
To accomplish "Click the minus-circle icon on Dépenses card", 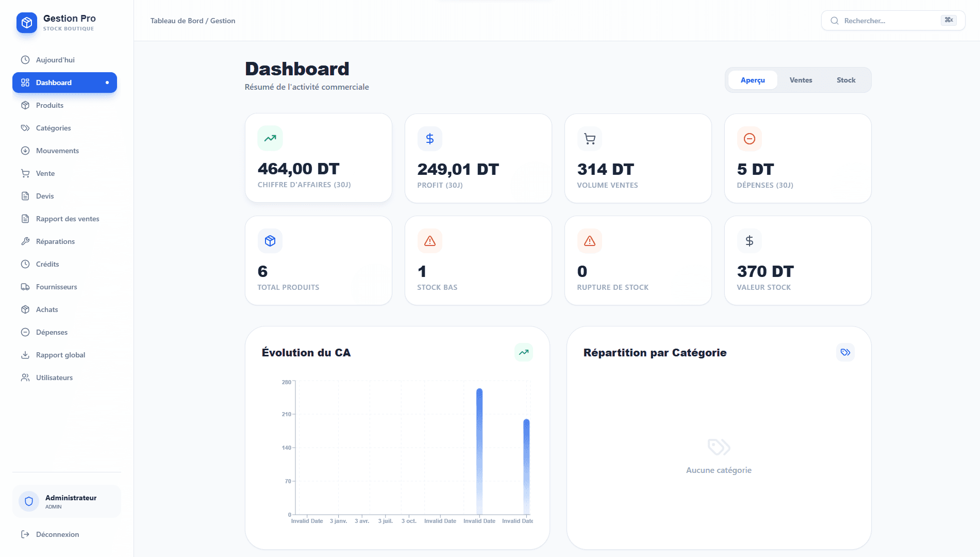I will (750, 139).
